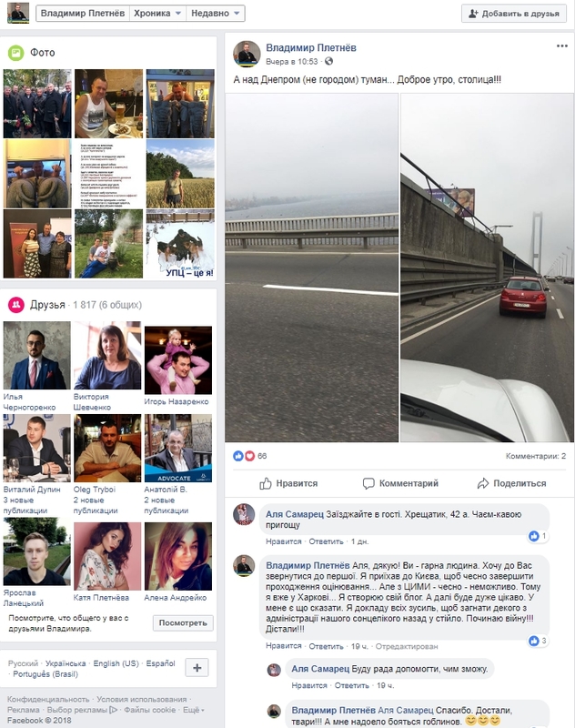Viewport: 575px width, 728px height.
Task: Click the Поделиться share arrow icon
Action: [482, 483]
